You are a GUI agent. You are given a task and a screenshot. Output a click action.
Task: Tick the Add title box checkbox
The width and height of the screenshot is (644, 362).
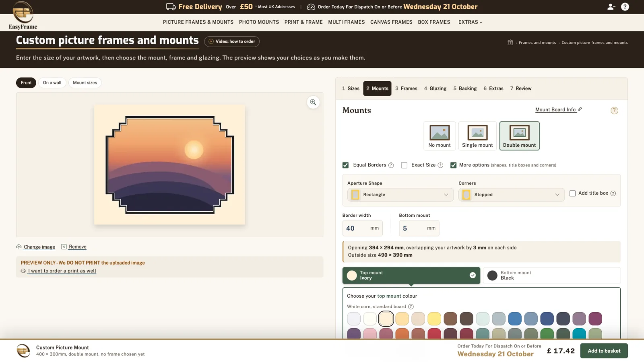tap(572, 193)
